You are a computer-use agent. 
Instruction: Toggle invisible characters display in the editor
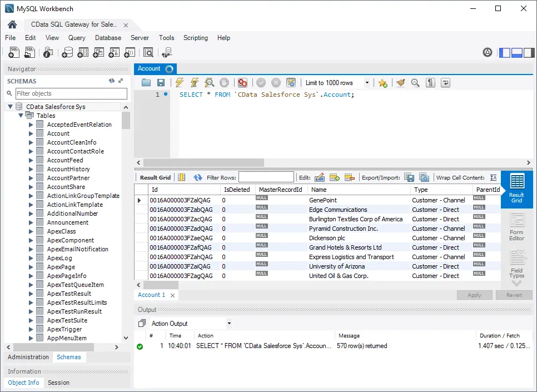tap(430, 82)
